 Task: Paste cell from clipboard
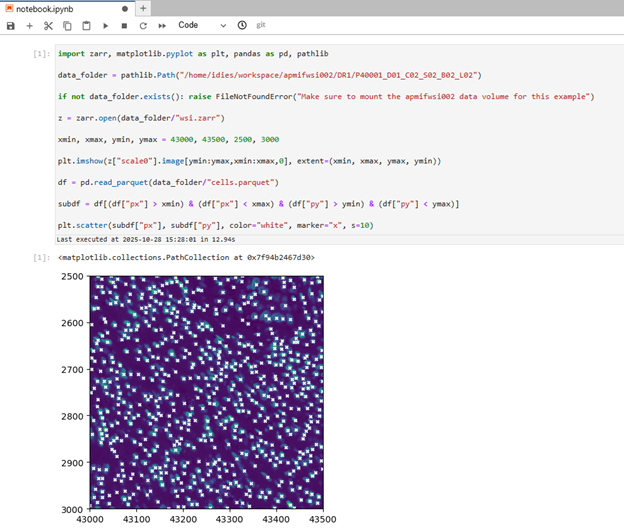click(86, 24)
